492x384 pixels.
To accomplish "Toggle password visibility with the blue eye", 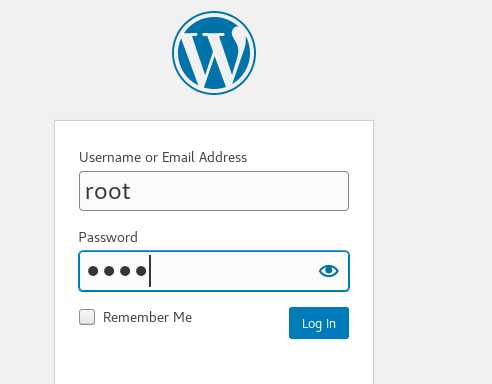I will 329,271.
